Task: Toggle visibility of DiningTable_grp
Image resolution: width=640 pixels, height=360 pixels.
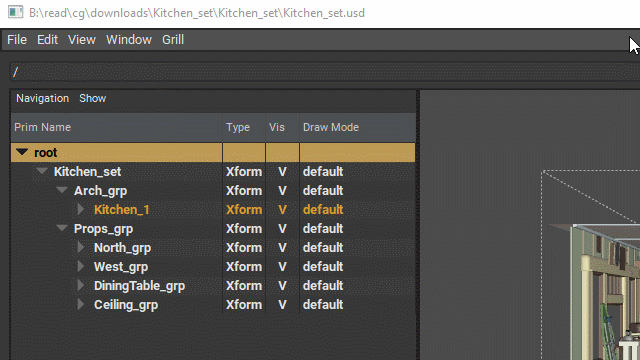Action: (x=282, y=285)
